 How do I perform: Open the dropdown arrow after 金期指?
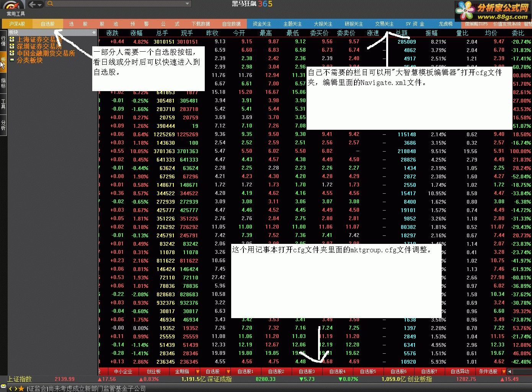(198, 371)
